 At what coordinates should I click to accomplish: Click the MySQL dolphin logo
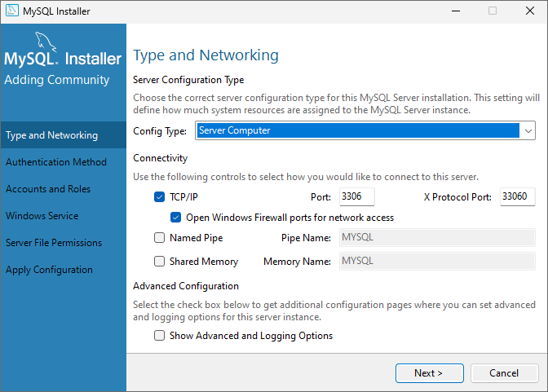46,42
